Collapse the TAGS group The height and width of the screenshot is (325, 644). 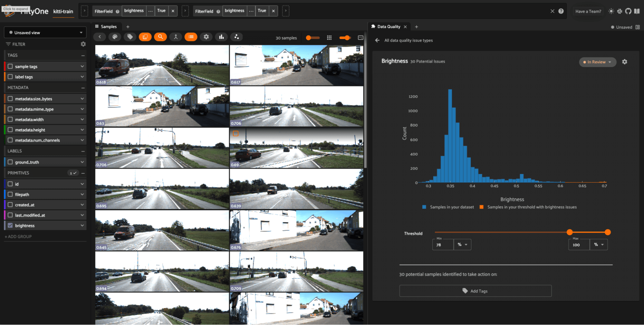point(83,55)
